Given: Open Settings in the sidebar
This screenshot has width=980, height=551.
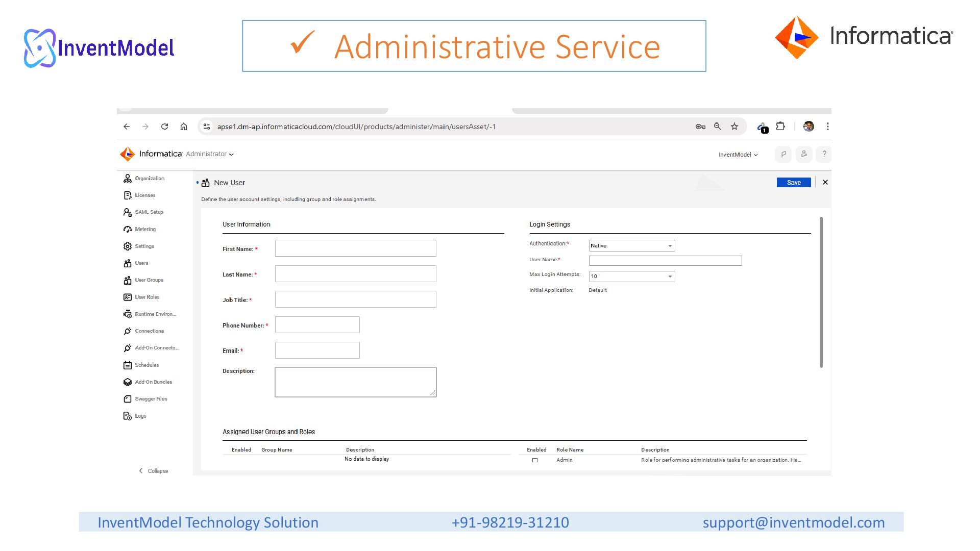Looking at the screenshot, I should (x=139, y=246).
